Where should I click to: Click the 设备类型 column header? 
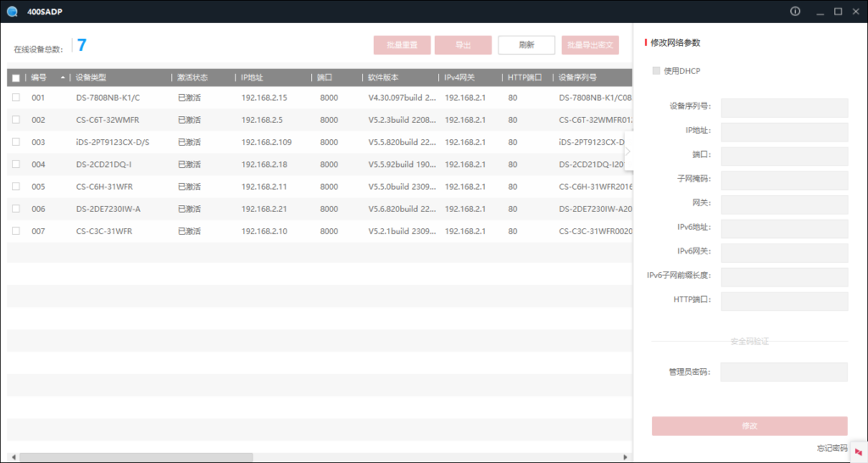92,78
